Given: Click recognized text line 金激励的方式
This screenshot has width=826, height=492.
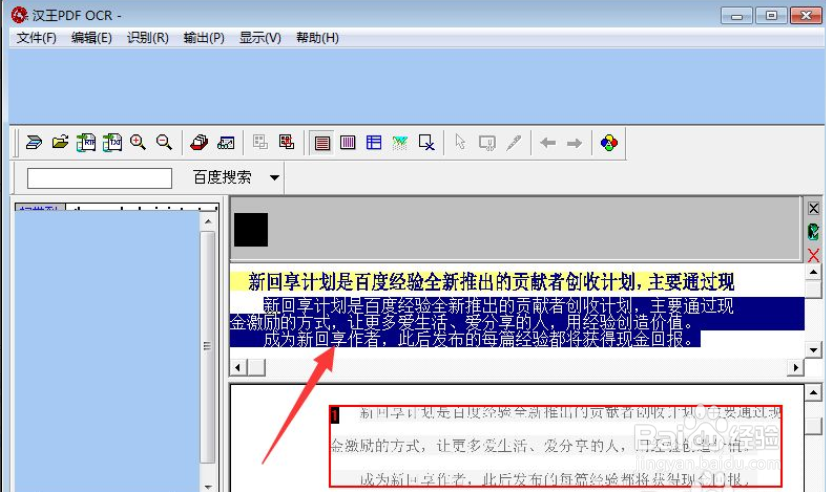Looking at the screenshot, I should click(461, 322).
